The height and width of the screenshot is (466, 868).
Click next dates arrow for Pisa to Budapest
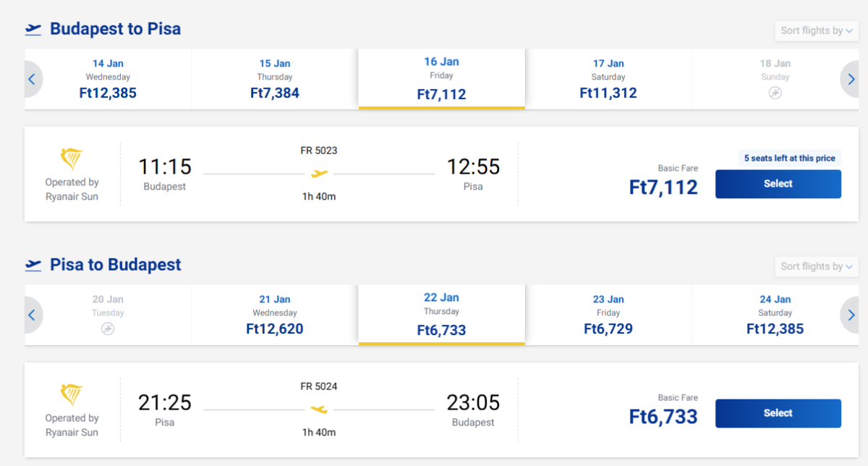pos(851,315)
